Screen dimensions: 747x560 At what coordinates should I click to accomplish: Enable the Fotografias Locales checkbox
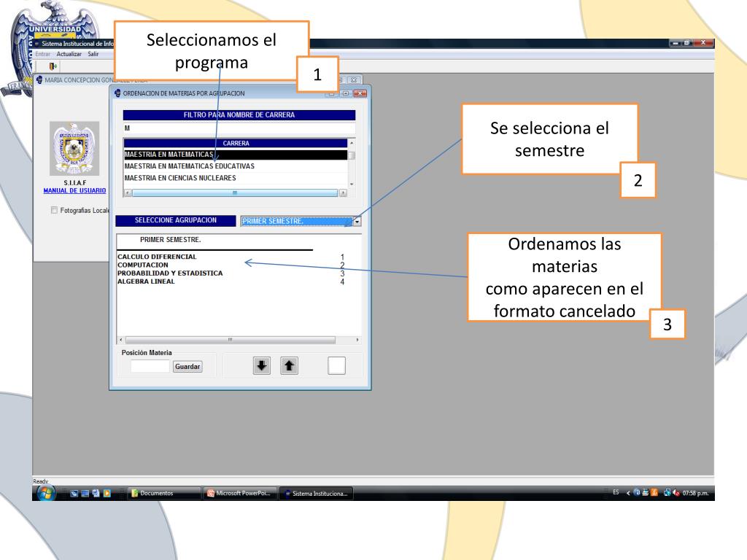click(x=54, y=211)
